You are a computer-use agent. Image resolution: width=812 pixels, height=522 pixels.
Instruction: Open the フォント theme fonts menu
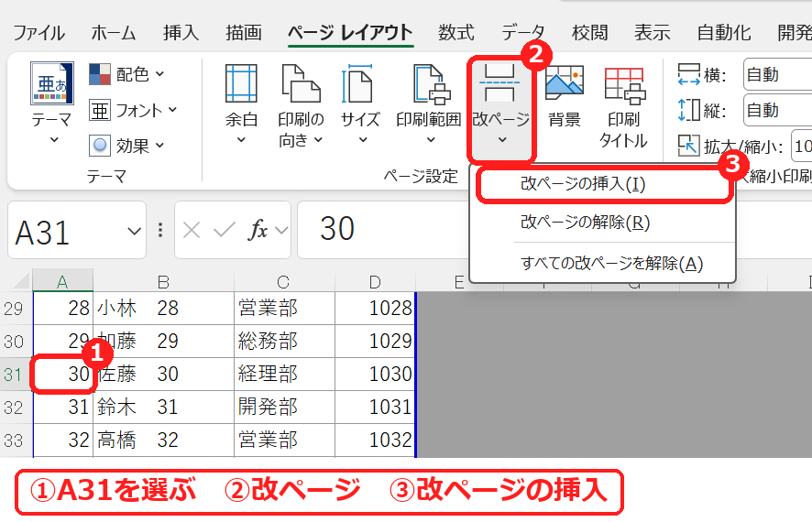(x=133, y=110)
